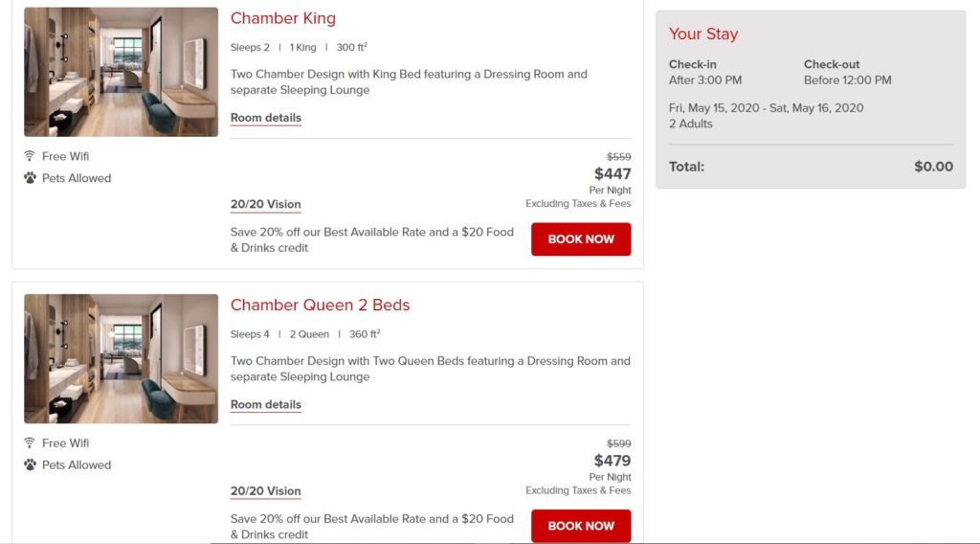This screenshot has height=544, width=980.
Task: Click the 2 Adults guest count
Action: tap(691, 124)
